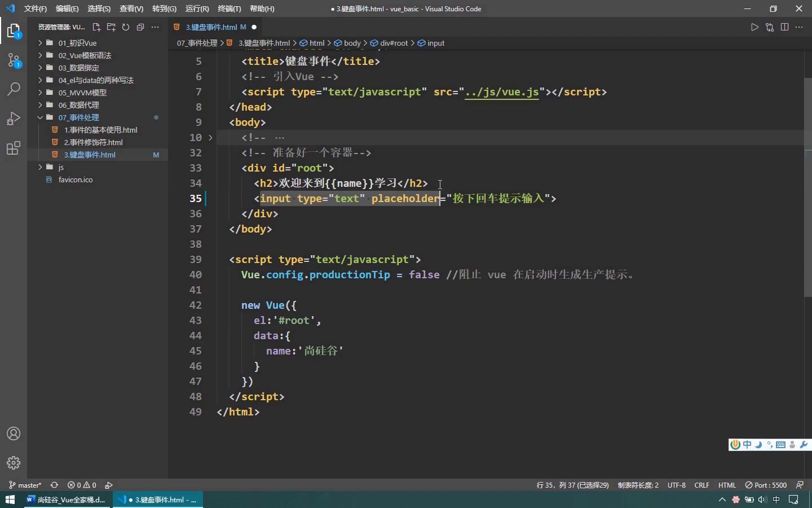
Task: Open the 帮助(H) menu
Action: [x=262, y=8]
